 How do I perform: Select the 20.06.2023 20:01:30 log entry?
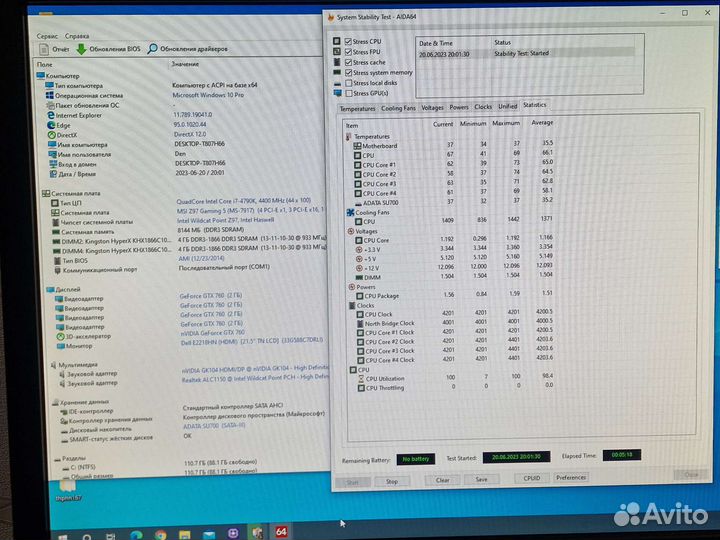(444, 54)
